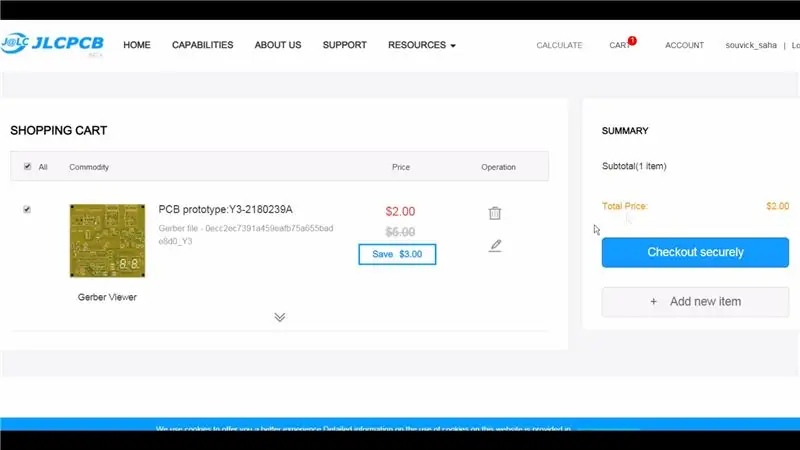Open SUPPORT page
Image resolution: width=800 pixels, height=450 pixels.
coord(344,45)
